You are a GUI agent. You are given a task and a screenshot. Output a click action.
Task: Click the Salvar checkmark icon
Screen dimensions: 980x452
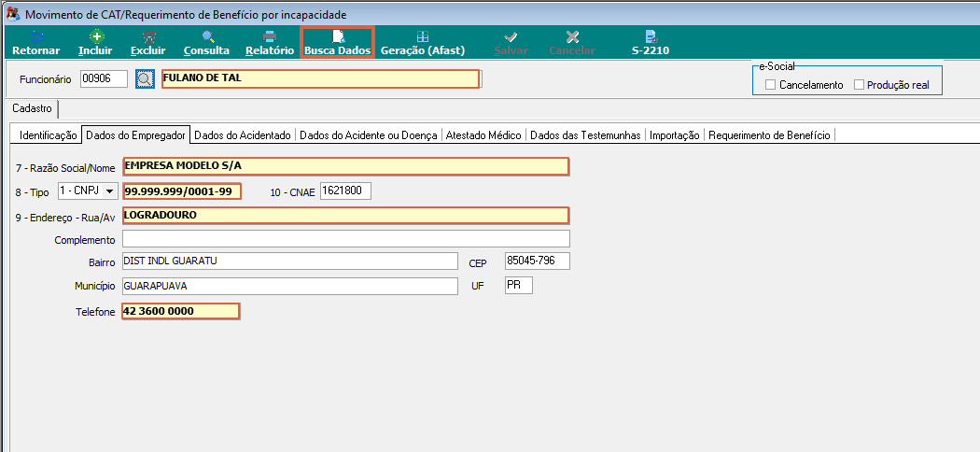[511, 36]
